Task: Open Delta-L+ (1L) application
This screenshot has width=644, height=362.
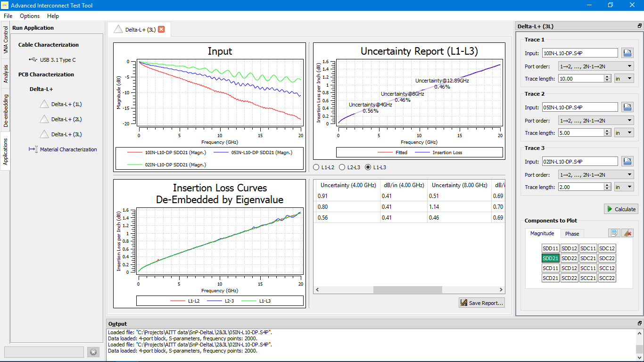Action: coord(66,104)
